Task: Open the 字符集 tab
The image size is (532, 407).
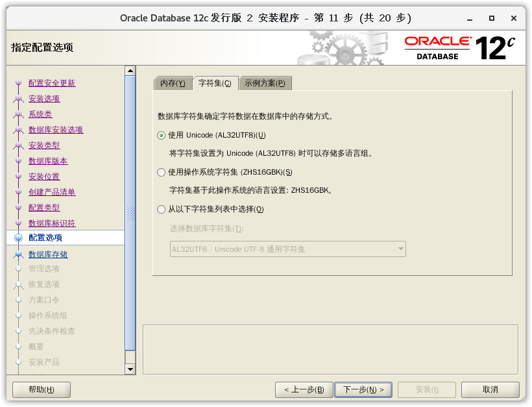Action: click(215, 83)
